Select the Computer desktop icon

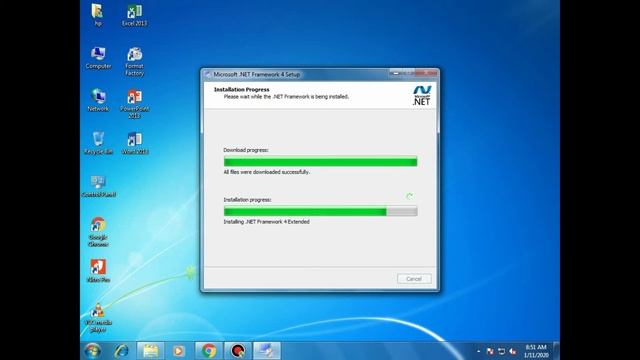point(98,58)
